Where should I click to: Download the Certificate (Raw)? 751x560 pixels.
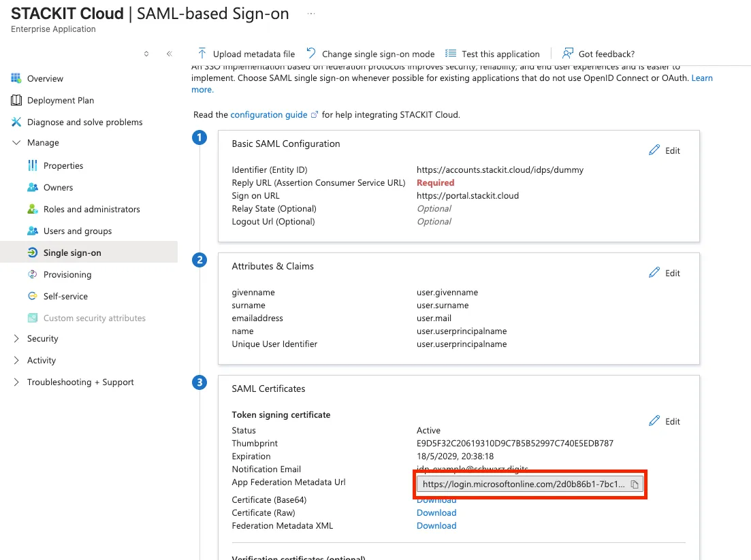(436, 512)
